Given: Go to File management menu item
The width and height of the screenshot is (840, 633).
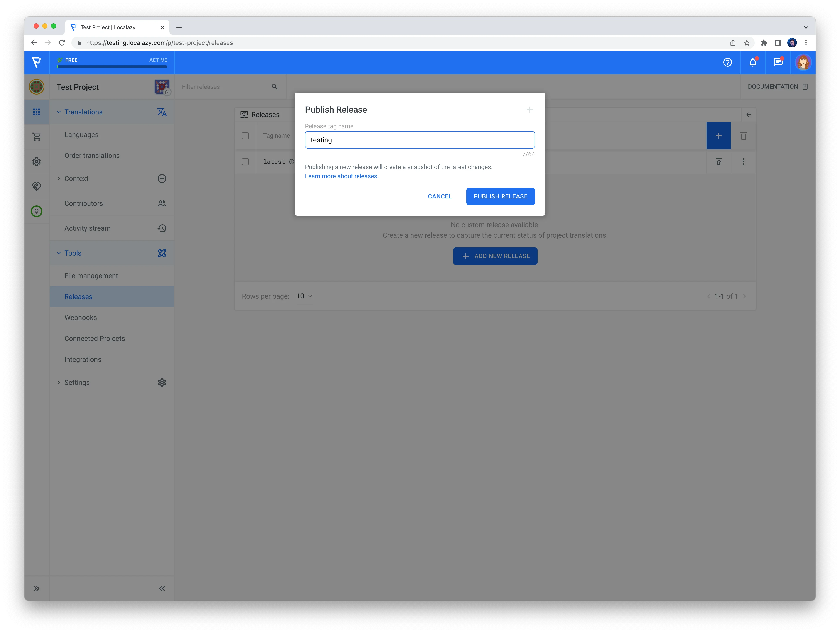Looking at the screenshot, I should point(91,276).
